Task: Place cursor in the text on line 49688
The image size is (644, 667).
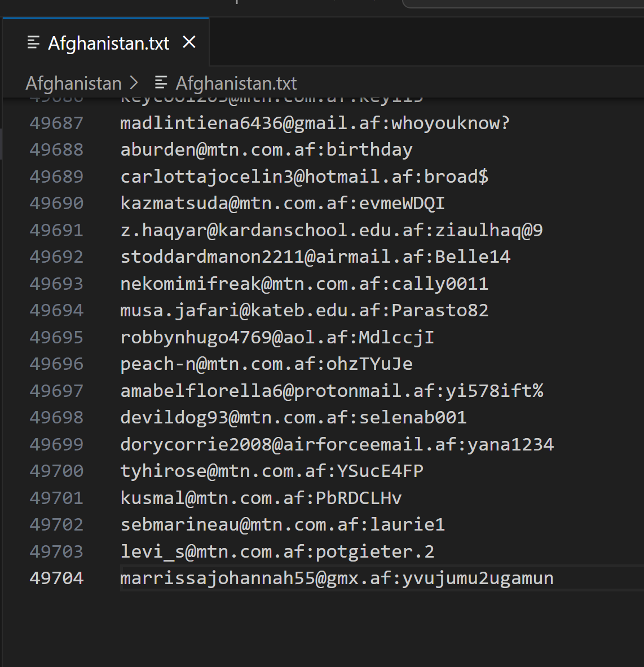Action: 266,150
